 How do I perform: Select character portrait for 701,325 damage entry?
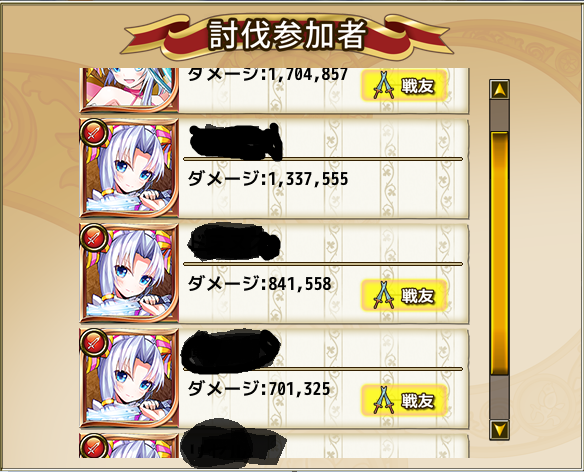click(x=129, y=378)
